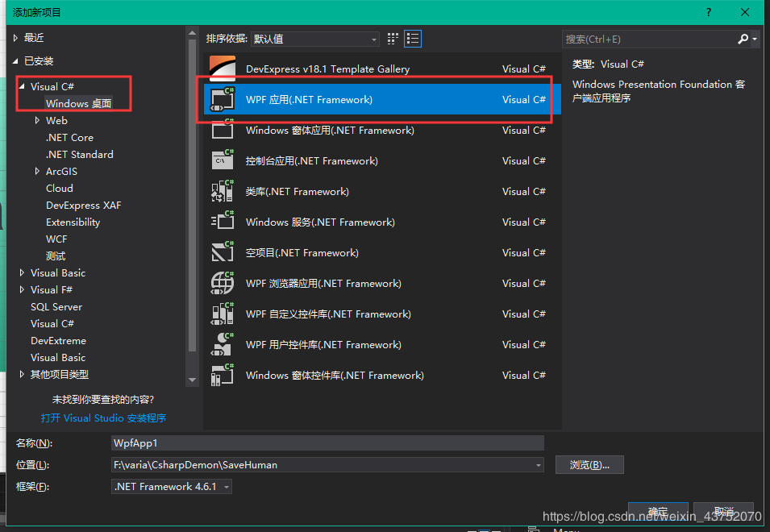This screenshot has height=532, width=770.
Task: Click the WPF User Control Library icon
Action: tap(223, 344)
